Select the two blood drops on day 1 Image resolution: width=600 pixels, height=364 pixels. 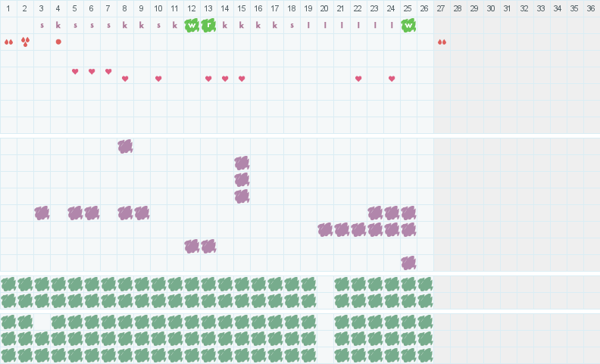point(8,42)
